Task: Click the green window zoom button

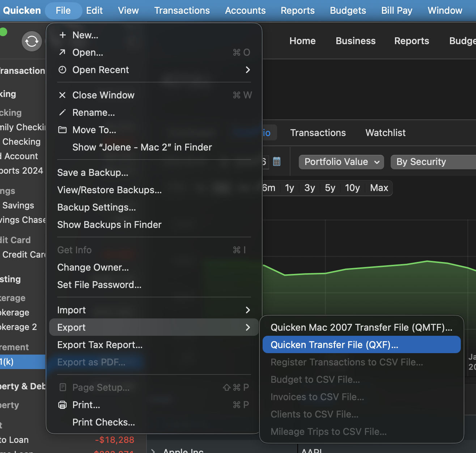Action: [x=3, y=32]
